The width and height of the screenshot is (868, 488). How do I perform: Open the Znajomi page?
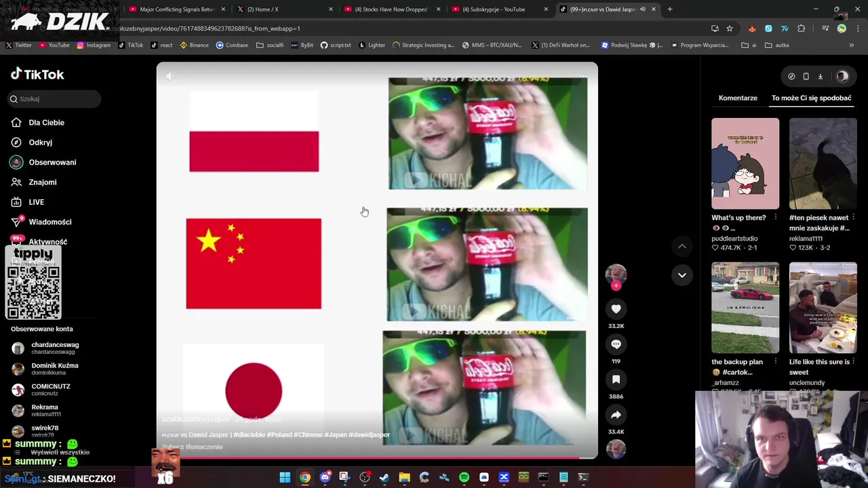coord(34,182)
